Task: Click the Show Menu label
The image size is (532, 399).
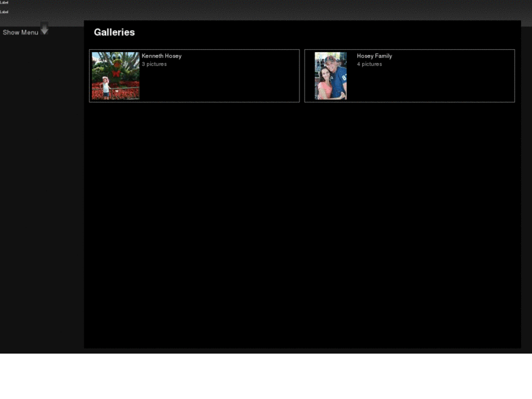Action: pyautogui.click(x=20, y=33)
